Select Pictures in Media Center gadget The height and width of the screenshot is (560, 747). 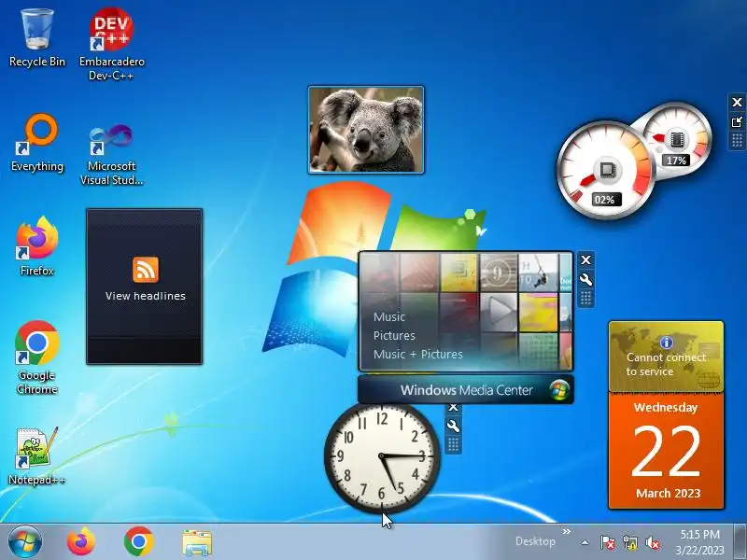point(394,336)
